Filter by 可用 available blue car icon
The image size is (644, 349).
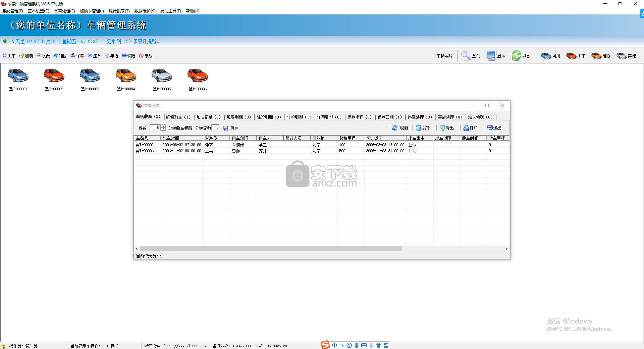click(x=546, y=56)
